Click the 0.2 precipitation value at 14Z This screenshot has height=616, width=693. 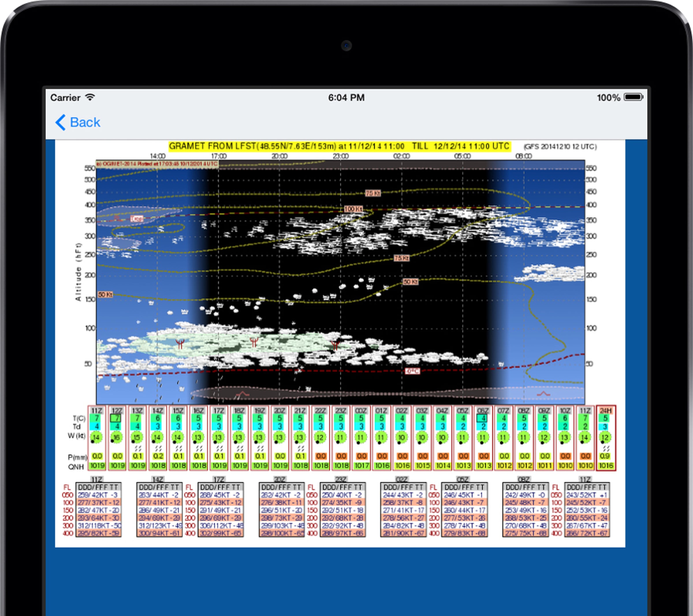(158, 456)
